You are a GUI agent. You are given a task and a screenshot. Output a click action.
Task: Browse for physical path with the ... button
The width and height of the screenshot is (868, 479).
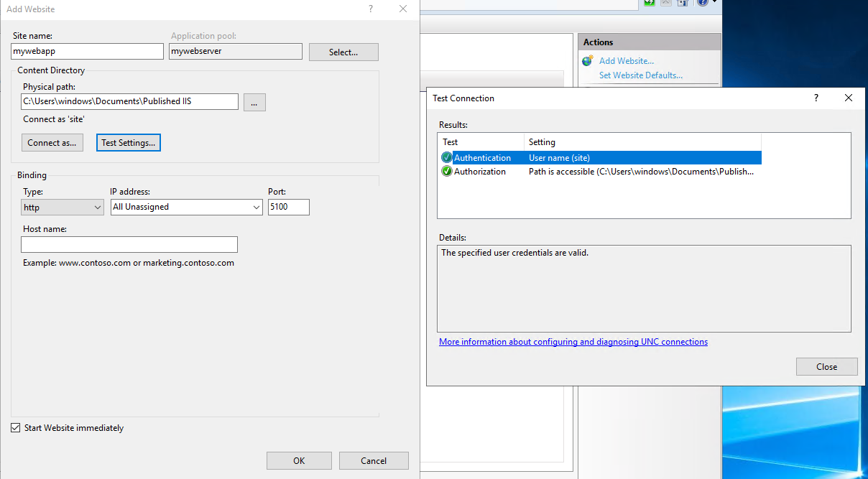click(254, 102)
